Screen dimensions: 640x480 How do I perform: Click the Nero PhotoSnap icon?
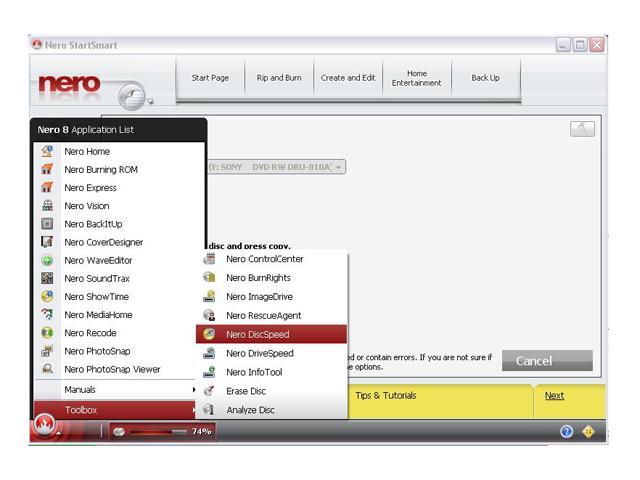[x=47, y=351]
